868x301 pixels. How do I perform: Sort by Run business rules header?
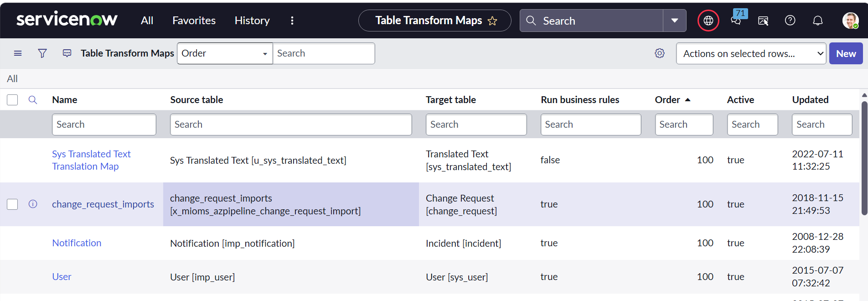point(580,99)
